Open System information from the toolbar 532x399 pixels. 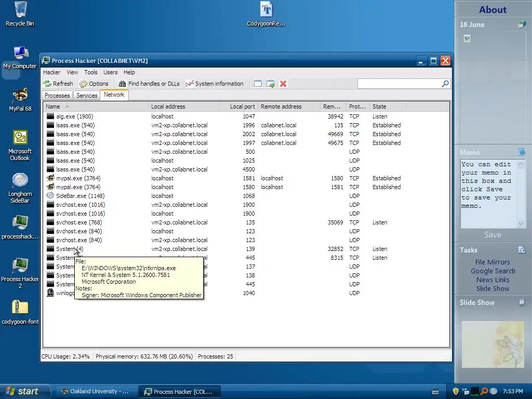tap(214, 84)
